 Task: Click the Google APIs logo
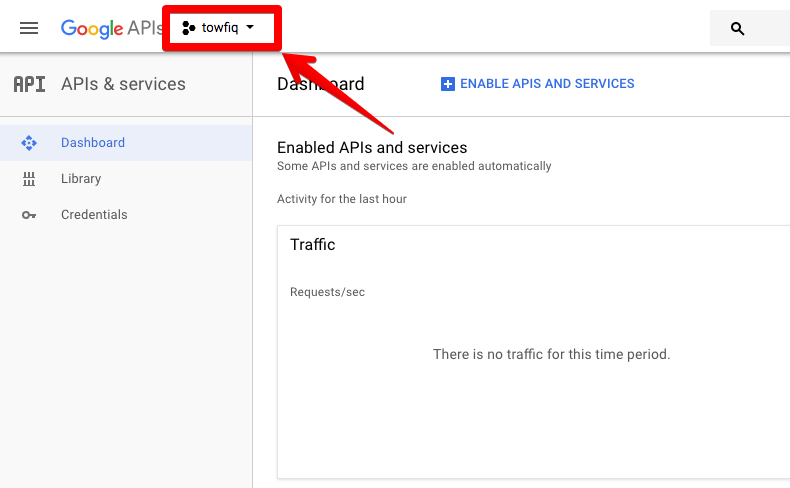pos(110,28)
